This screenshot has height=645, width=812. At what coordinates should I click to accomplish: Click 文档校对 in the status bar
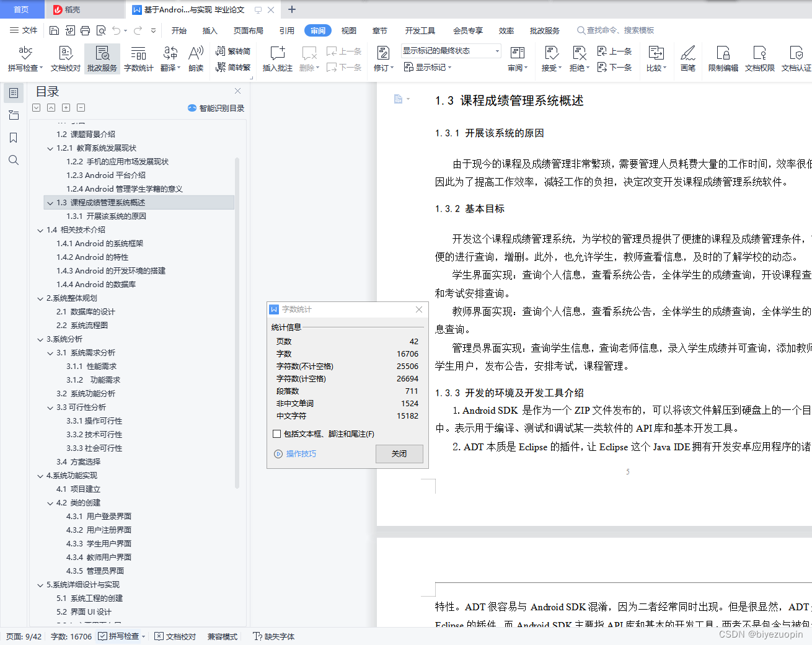tap(175, 636)
